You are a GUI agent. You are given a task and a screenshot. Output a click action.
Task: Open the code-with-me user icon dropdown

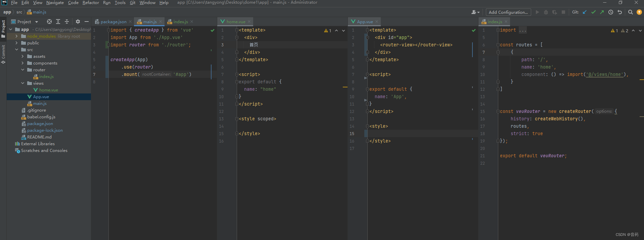(475, 12)
